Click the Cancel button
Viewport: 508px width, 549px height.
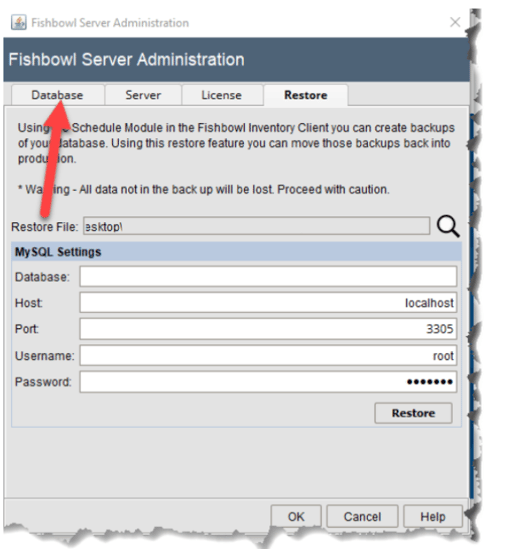pyautogui.click(x=362, y=516)
